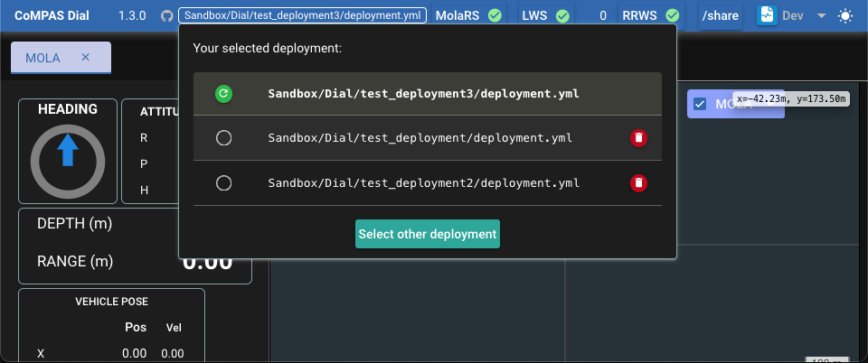Click the LWS green status check icon
The image size is (868, 363).
pyautogui.click(x=562, y=16)
